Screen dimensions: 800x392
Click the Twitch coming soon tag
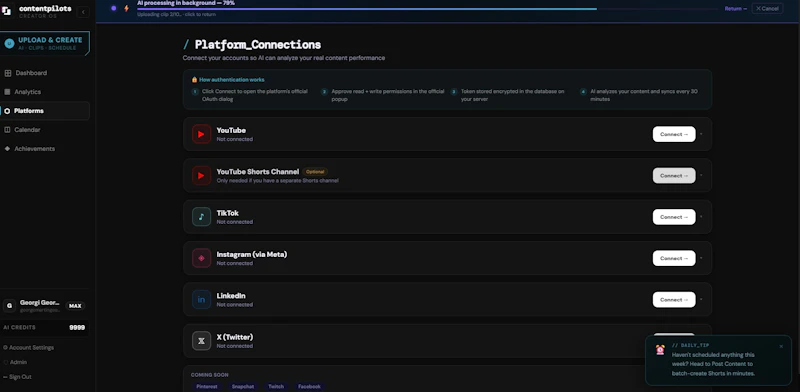click(276, 387)
